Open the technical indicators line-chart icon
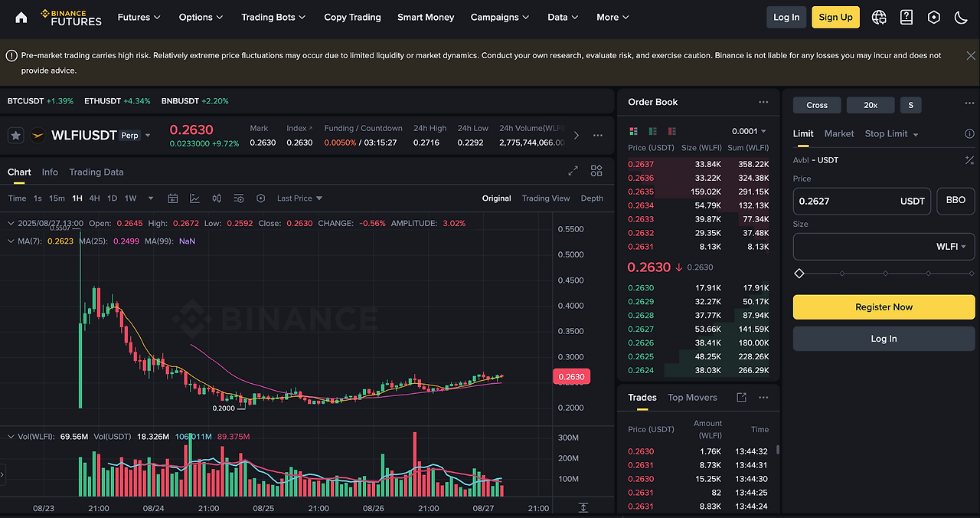This screenshot has height=518, width=980. (x=194, y=198)
